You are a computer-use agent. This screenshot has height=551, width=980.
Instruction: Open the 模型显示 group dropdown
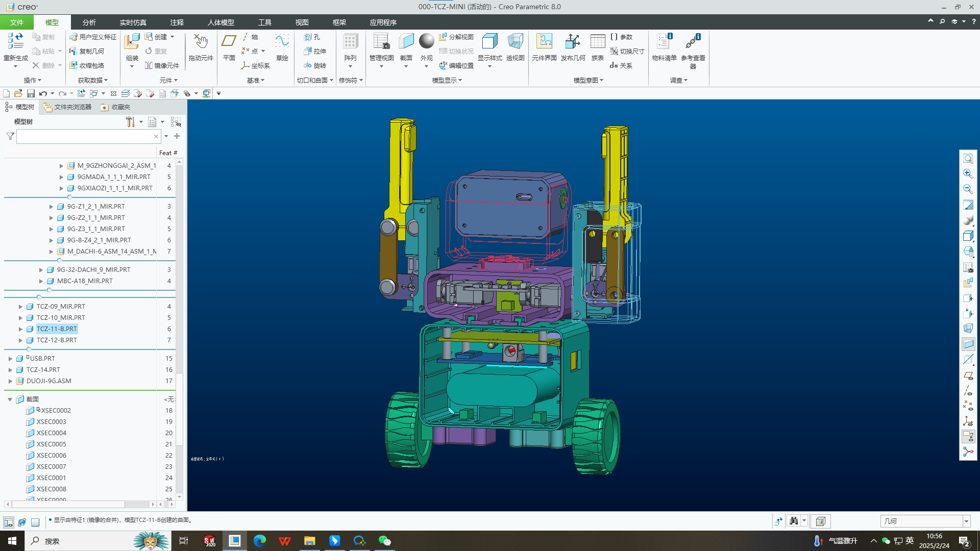point(447,80)
